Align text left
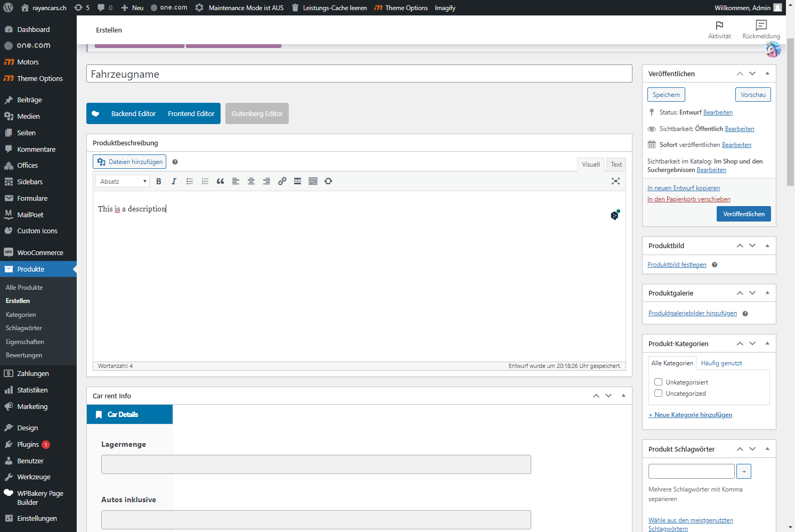 (x=236, y=181)
